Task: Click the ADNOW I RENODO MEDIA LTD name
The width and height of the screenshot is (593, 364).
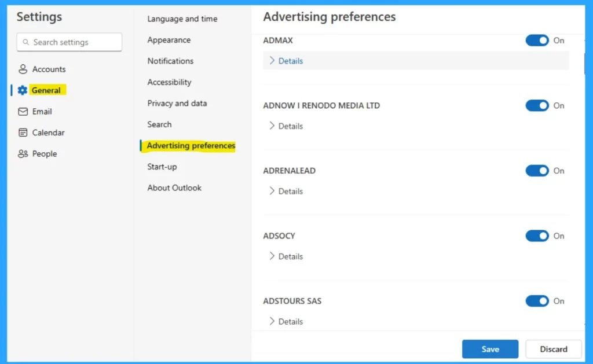Action: pyautogui.click(x=321, y=105)
